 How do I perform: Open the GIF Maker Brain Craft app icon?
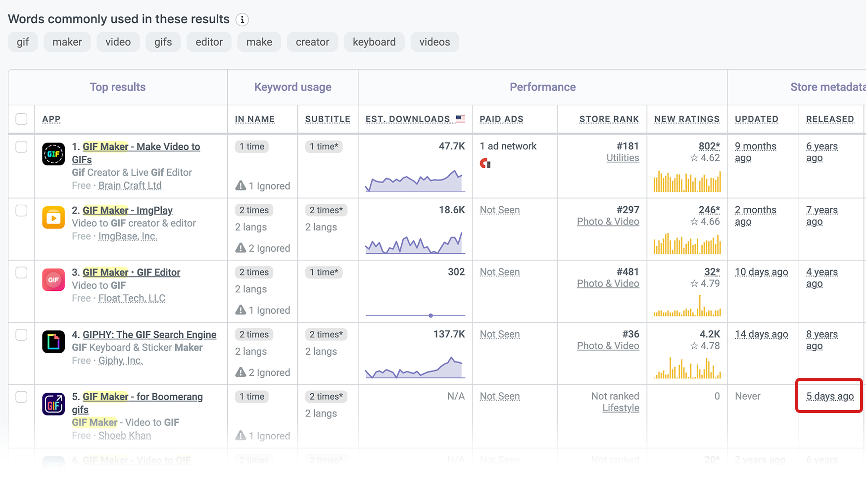(x=53, y=154)
